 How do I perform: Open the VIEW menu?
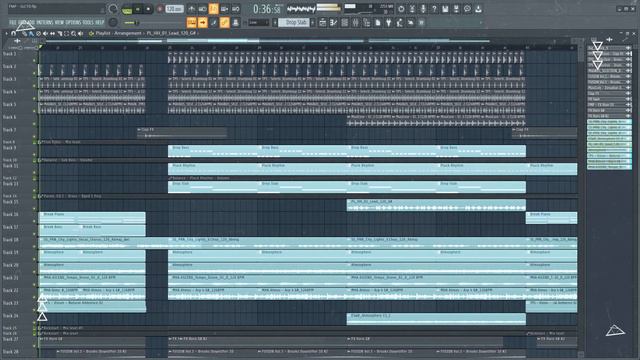point(60,22)
